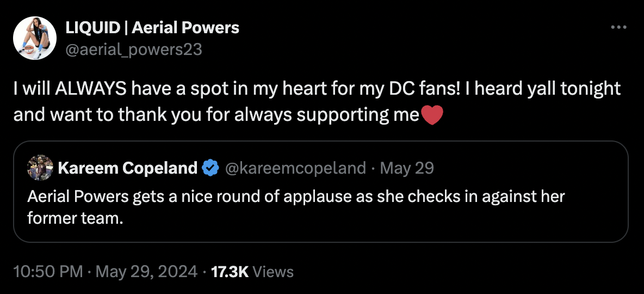
Task: Click the red heart emoji
Action: click(432, 115)
